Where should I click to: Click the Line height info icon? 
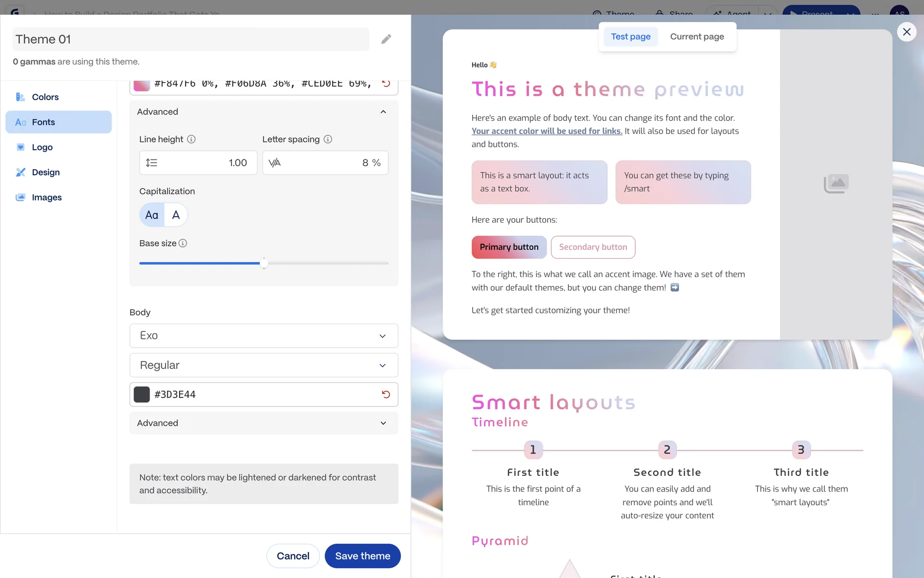(191, 139)
